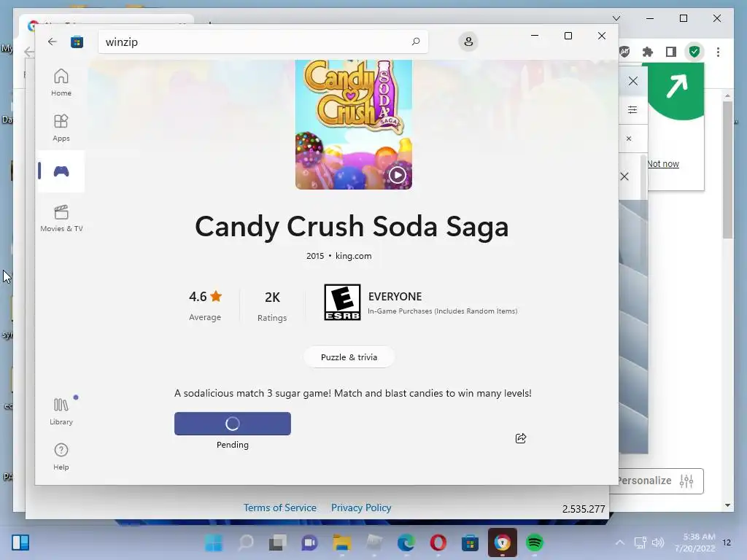Viewport: 747px width, 560px height.
Task: Open Movies & TV section
Action: click(61, 218)
